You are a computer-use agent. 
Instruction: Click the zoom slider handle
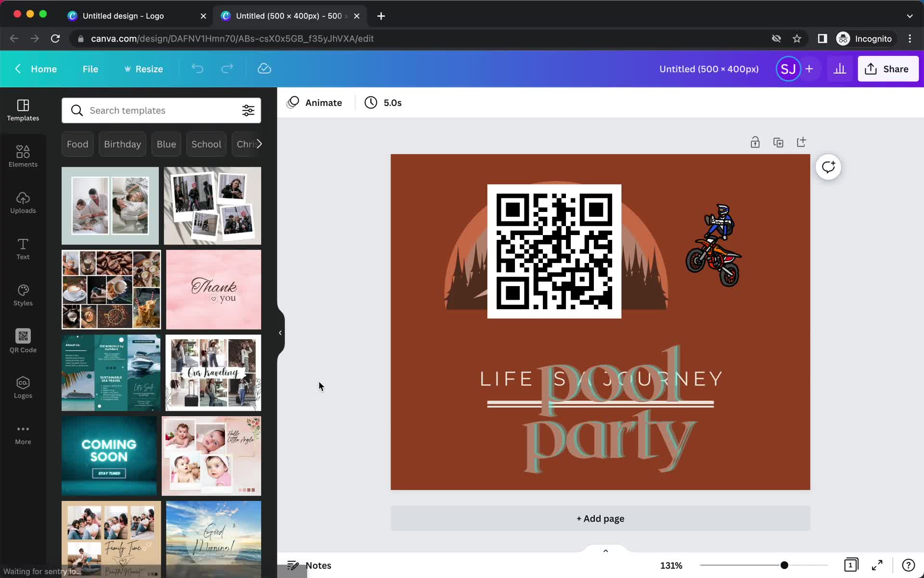[x=784, y=565]
